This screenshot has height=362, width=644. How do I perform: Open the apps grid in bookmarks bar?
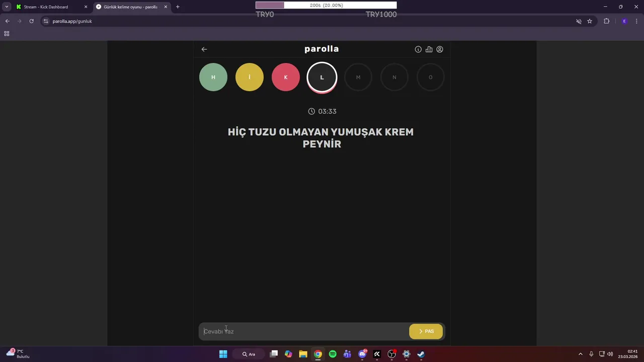pos(7,34)
